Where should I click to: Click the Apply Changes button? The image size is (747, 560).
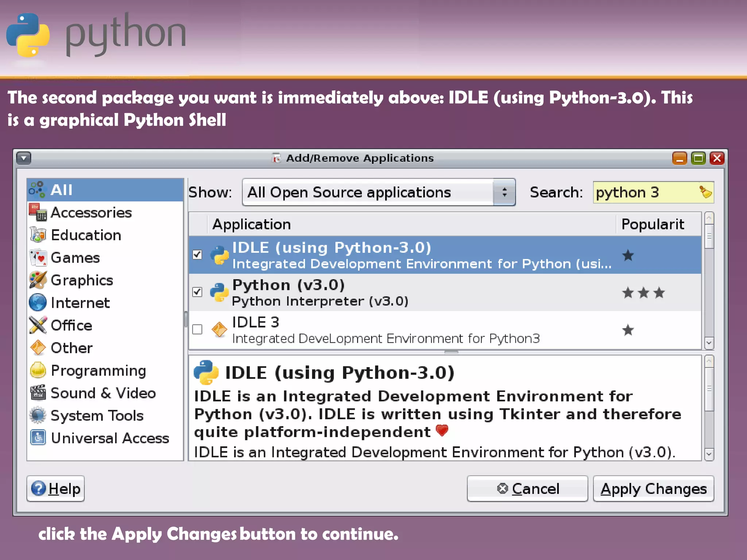point(653,489)
